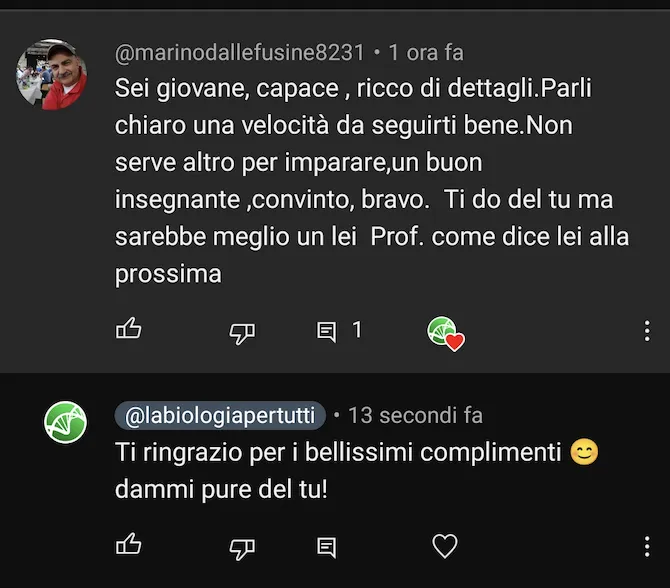The height and width of the screenshot is (588, 670).
Task: Like the labiologiapertutti reply
Action: (x=128, y=544)
